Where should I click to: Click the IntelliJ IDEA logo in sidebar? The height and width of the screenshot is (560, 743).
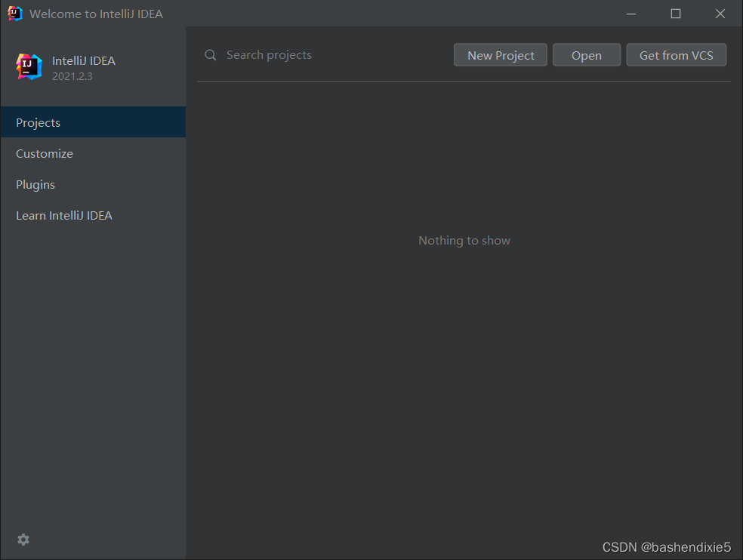point(29,67)
